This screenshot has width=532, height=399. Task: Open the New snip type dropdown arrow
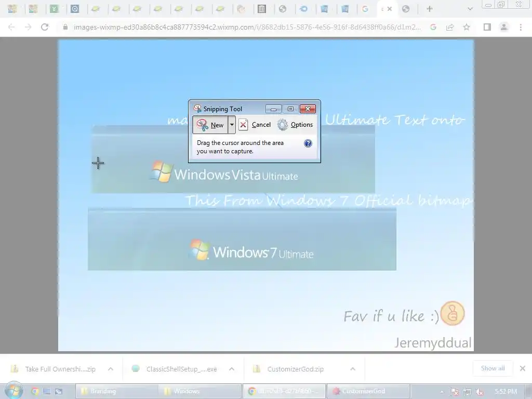(232, 125)
